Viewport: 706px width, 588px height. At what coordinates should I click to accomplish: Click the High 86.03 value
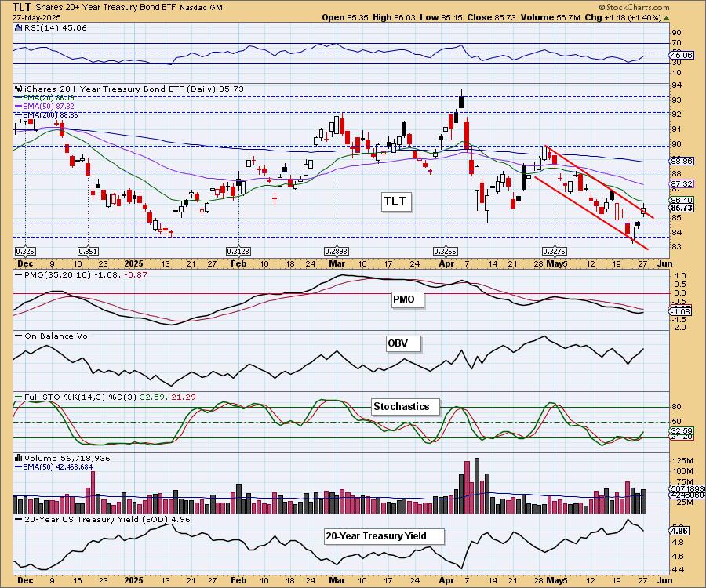[395, 17]
